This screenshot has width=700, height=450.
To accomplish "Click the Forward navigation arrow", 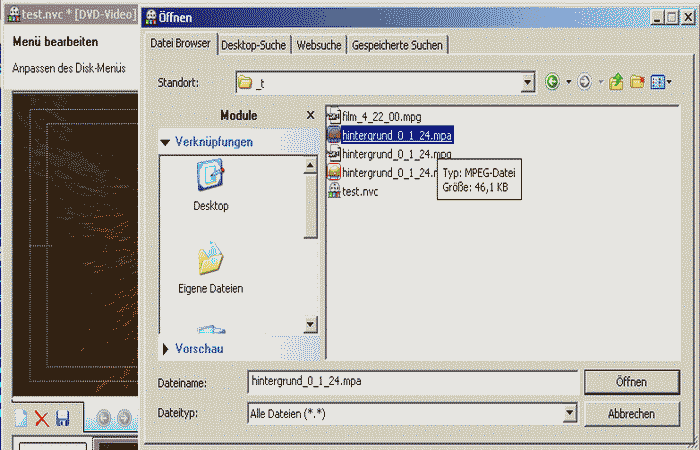I will point(584,82).
